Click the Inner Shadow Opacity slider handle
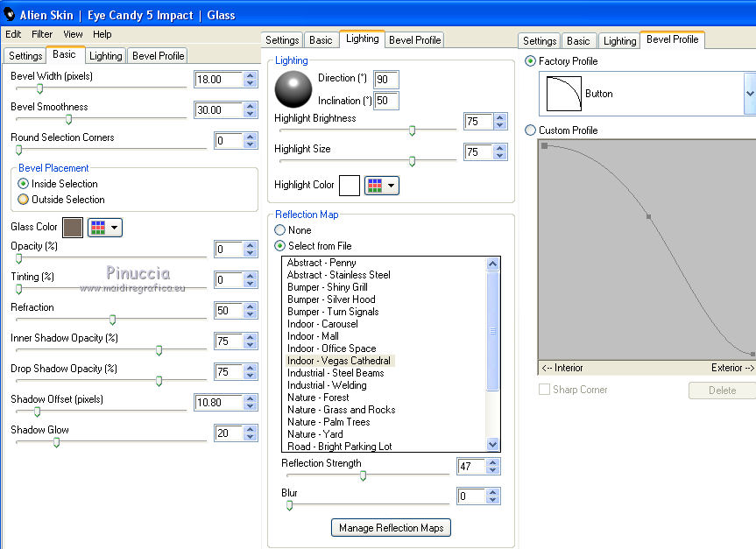Screen dimensions: 756x549 (x=159, y=350)
